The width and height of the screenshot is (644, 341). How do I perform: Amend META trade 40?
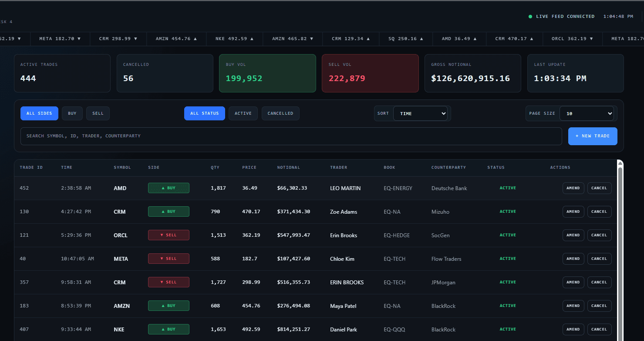pyautogui.click(x=573, y=259)
